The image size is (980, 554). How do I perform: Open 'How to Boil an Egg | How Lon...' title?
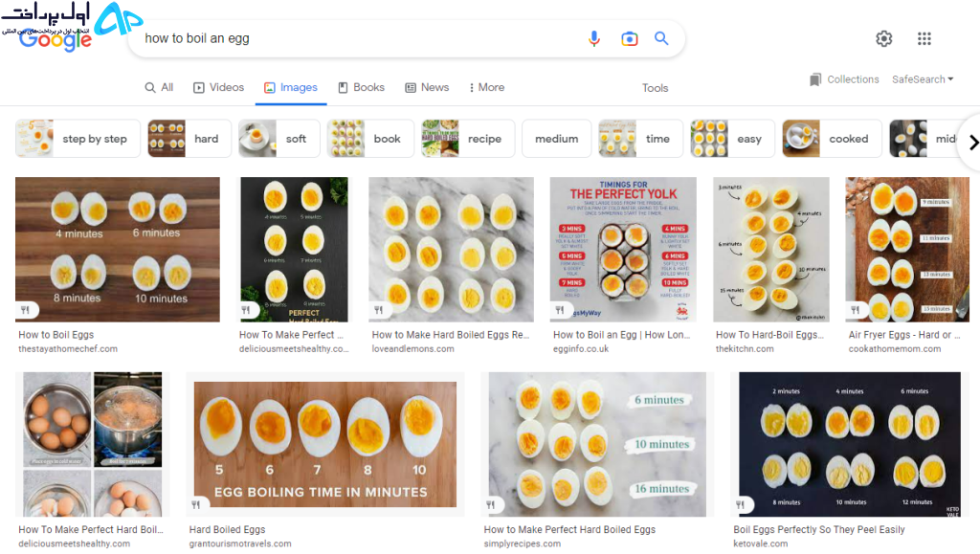(621, 335)
